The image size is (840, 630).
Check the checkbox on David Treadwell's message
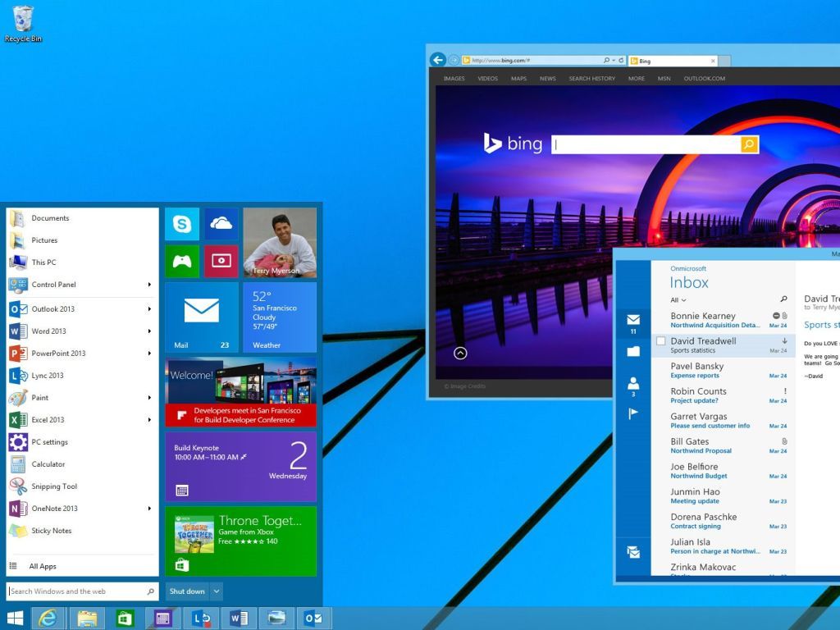click(660, 342)
